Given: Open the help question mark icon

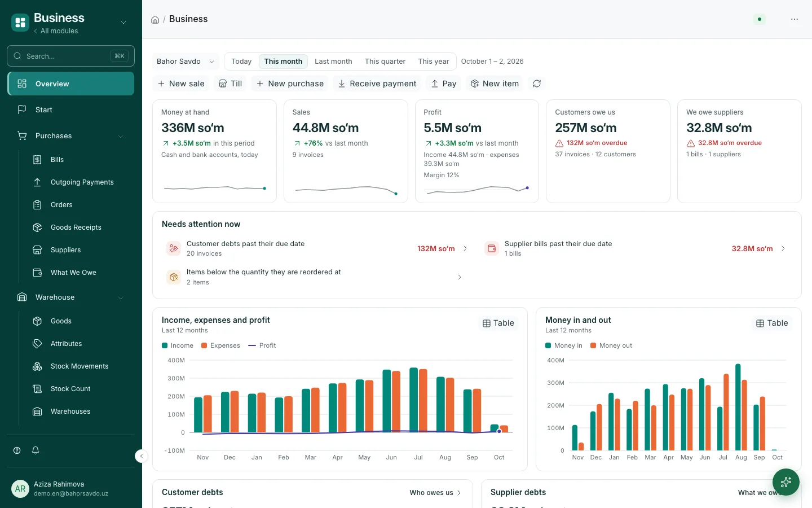Looking at the screenshot, I should (17, 450).
